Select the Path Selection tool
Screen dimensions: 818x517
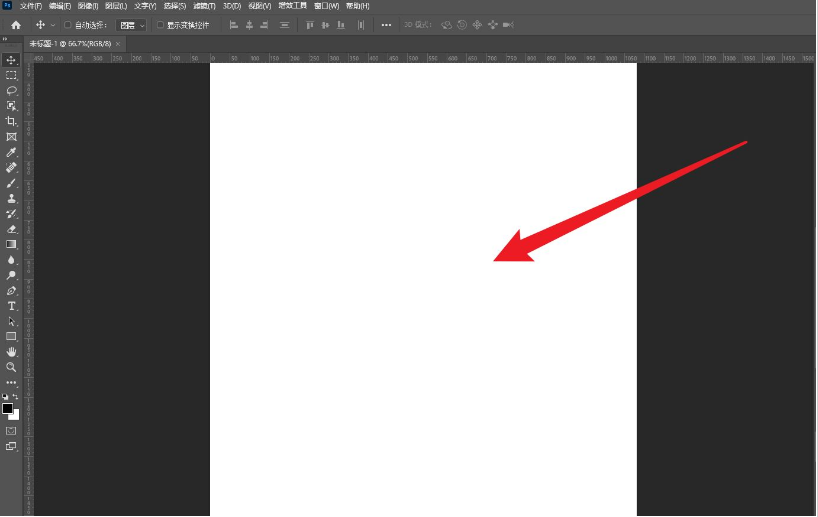click(x=11, y=321)
